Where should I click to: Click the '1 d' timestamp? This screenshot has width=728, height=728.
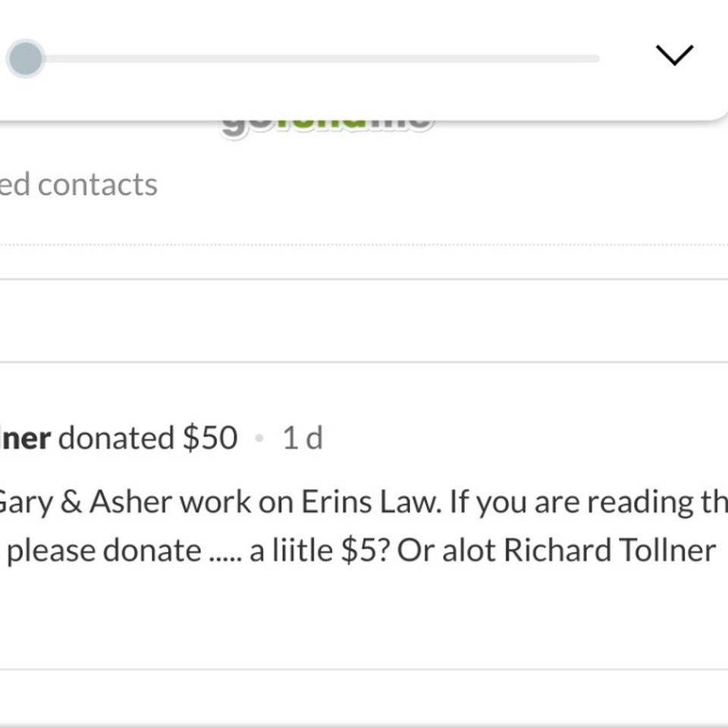(x=303, y=438)
